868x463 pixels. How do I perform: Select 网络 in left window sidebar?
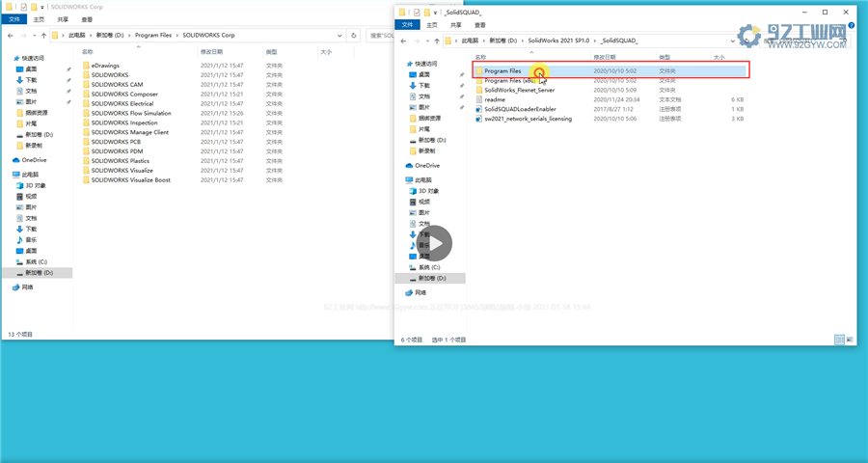pos(23,287)
